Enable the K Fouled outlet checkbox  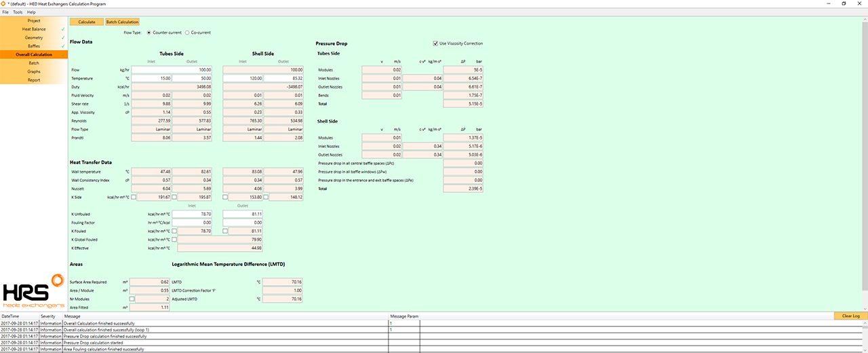point(225,231)
